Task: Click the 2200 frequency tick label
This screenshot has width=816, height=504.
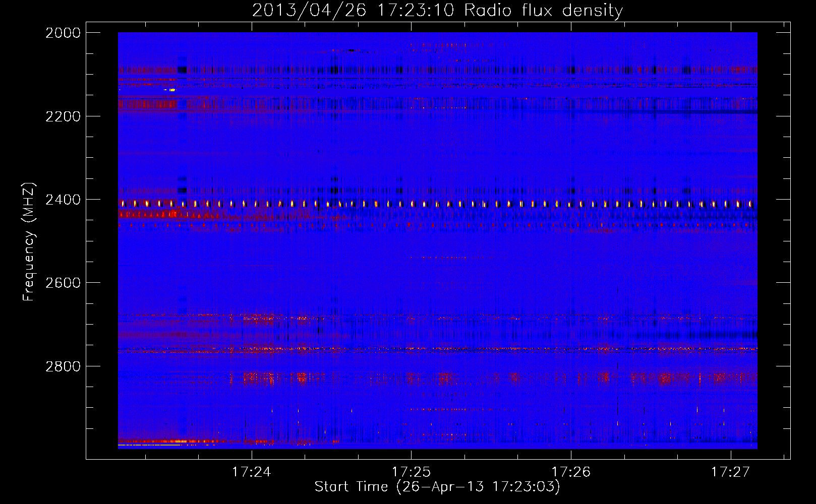Action: 63,116
